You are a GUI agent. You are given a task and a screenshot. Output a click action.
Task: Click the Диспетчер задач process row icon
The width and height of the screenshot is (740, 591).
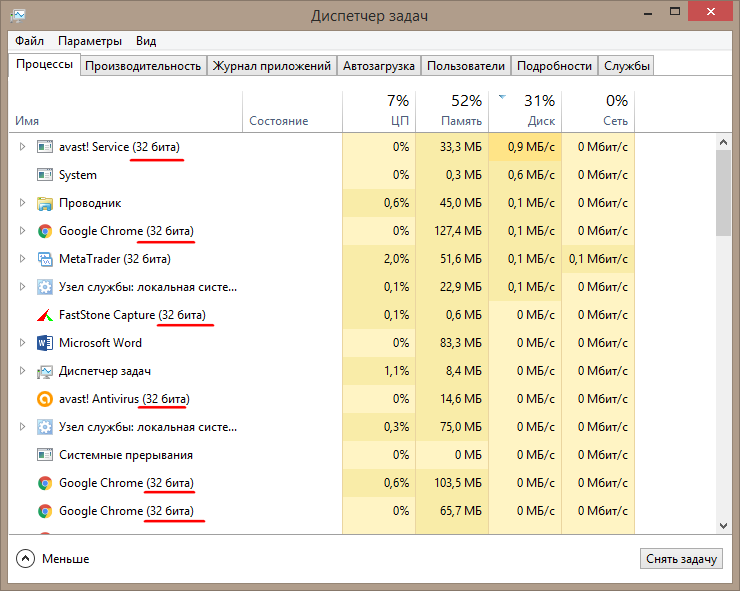[45, 371]
